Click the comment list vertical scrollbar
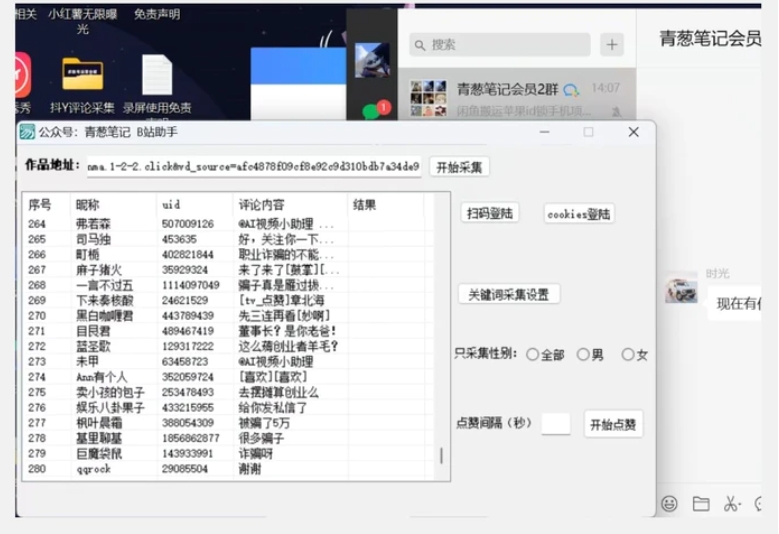Image resolution: width=779 pixels, height=534 pixels. click(x=440, y=455)
